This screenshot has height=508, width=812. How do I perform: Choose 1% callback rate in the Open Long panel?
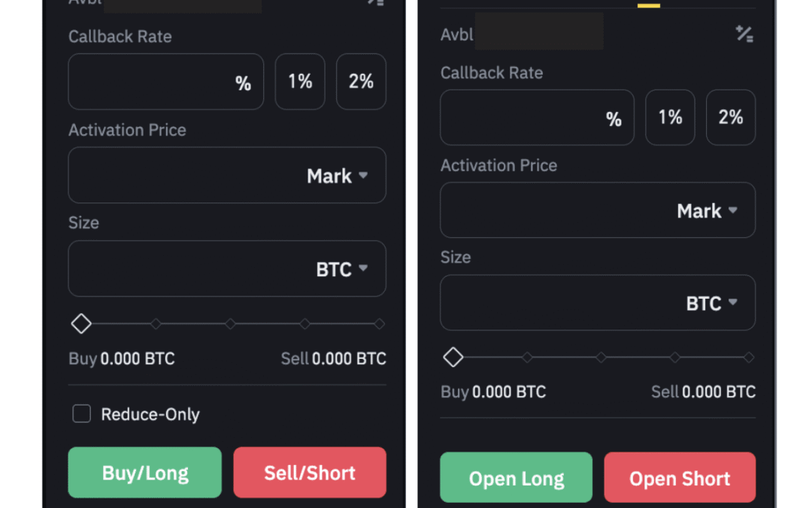pyautogui.click(x=670, y=117)
